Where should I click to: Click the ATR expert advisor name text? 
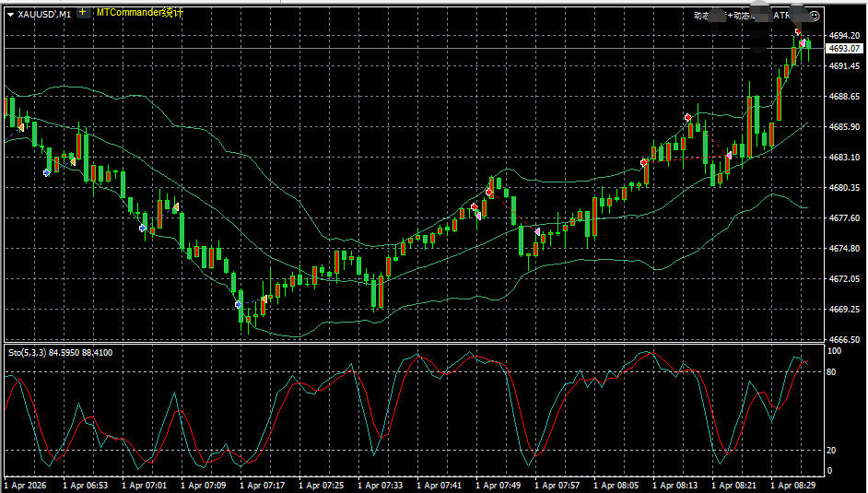pos(781,16)
